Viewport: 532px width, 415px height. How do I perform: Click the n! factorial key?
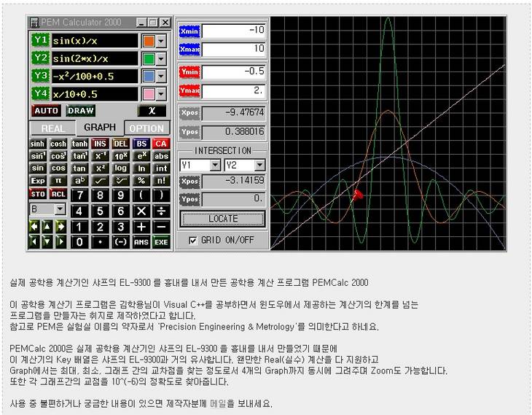pyautogui.click(x=161, y=181)
